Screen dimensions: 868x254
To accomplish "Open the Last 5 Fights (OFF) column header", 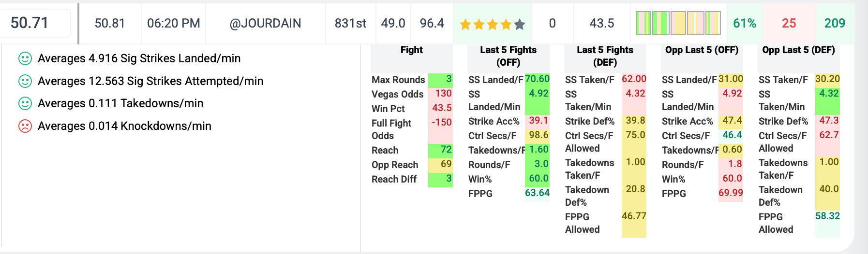I will [x=508, y=56].
